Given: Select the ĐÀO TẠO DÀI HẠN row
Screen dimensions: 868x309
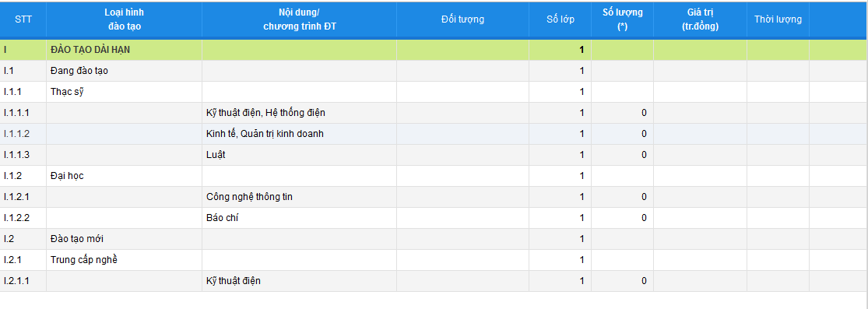Looking at the screenshot, I should tap(434, 49).
